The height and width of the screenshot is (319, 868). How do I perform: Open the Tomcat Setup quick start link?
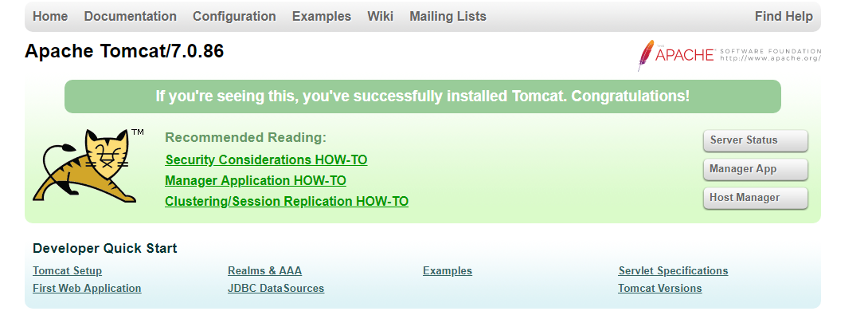(x=67, y=270)
